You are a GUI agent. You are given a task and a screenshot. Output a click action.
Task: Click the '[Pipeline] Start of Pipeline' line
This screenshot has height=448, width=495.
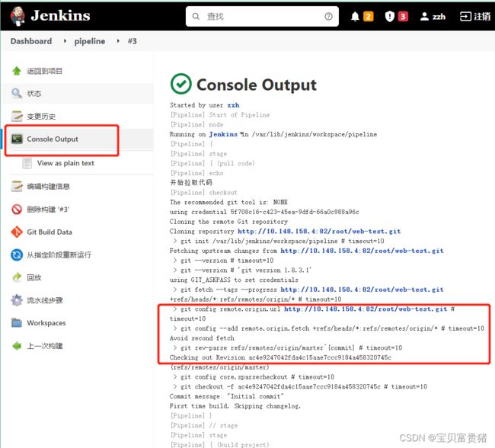pos(220,115)
